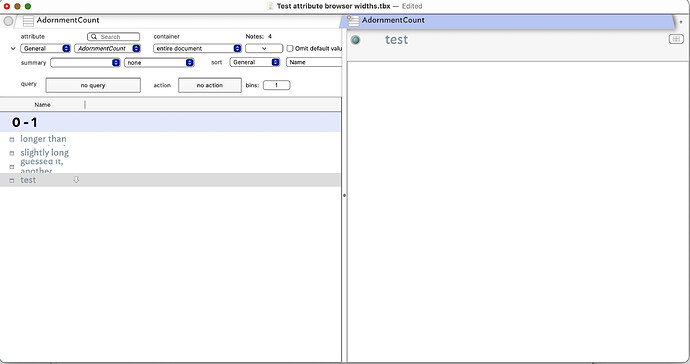Viewport: 690px width, 364px height.
Task: Open the sort General group dropdown
Action: point(254,62)
